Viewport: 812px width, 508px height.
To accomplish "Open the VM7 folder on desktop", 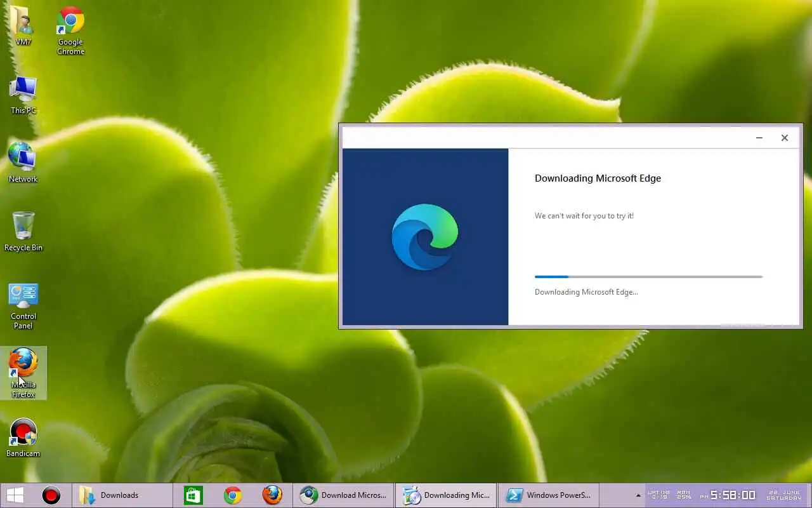I will 23,26.
